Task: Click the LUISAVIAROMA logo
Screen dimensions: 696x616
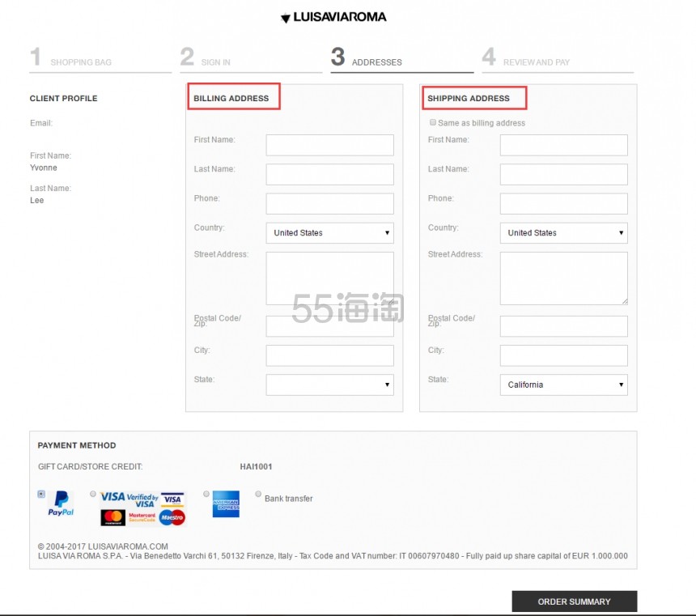Action: click(x=333, y=17)
